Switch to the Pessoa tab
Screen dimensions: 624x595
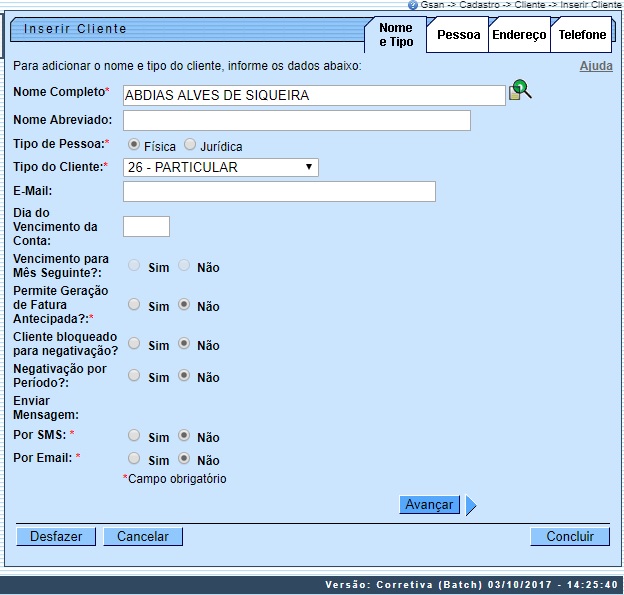point(458,35)
